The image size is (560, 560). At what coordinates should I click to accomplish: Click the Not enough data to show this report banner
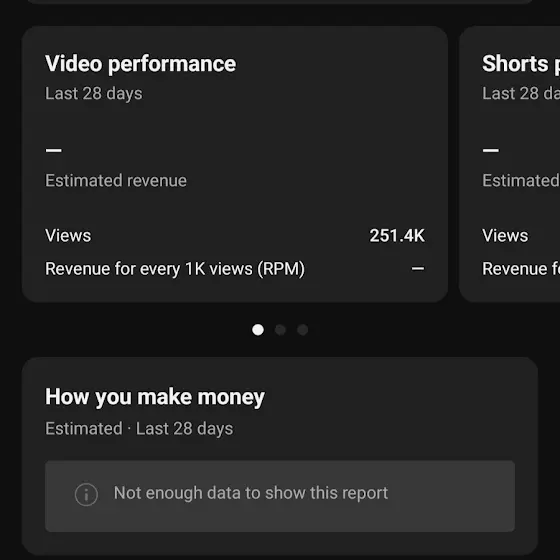[x=280, y=496]
